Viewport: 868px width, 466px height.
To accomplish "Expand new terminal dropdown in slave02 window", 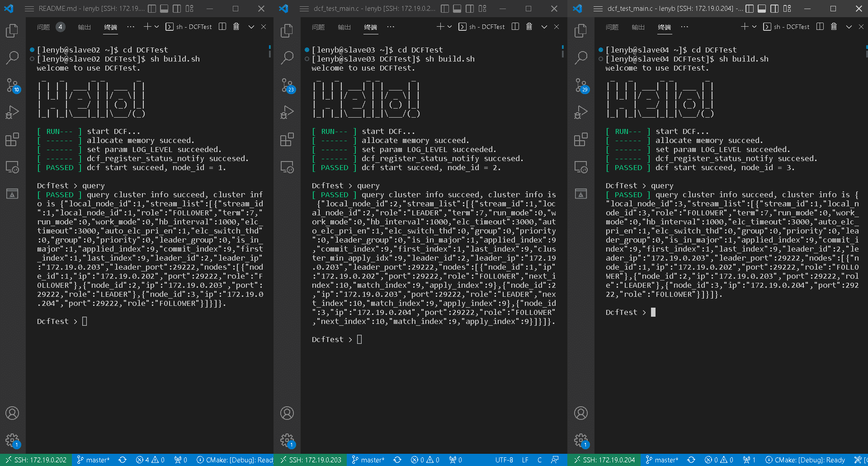I will 157,27.
